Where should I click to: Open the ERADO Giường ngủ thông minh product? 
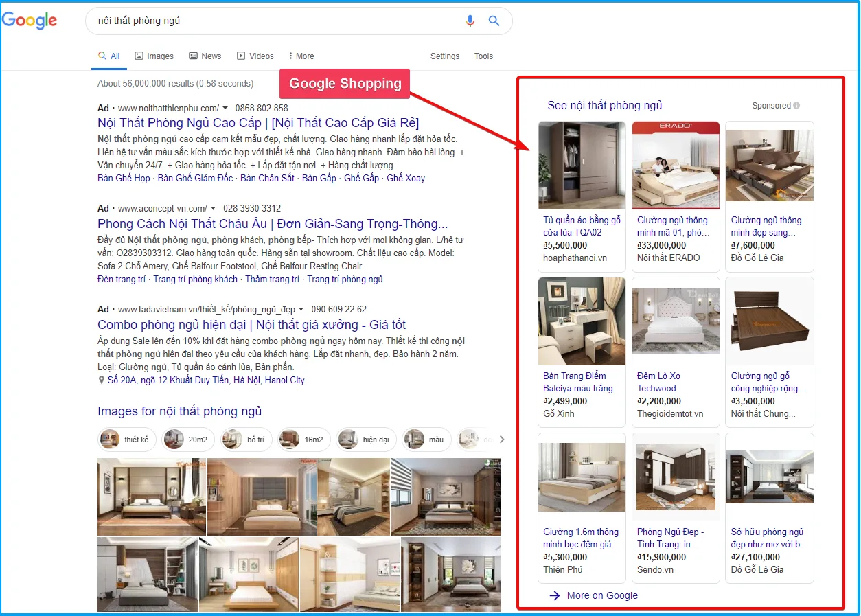pyautogui.click(x=676, y=196)
